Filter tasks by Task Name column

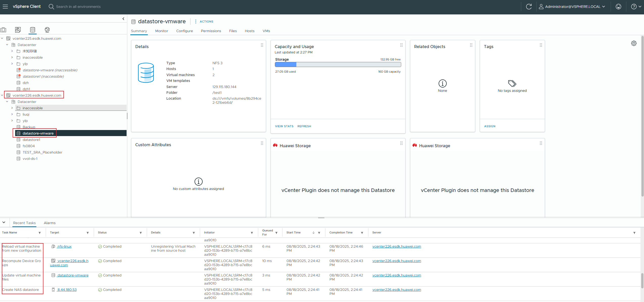(x=40, y=233)
